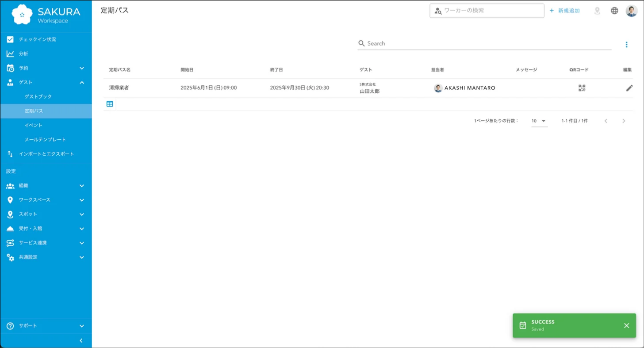
Task: Click the インポートとエクスポート arrows icon
Action: (10, 154)
